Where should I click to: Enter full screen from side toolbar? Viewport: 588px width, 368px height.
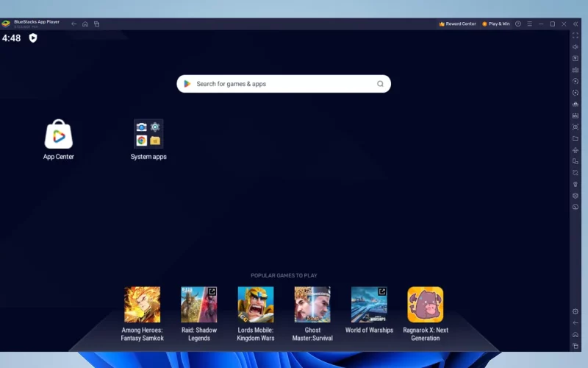(x=576, y=35)
